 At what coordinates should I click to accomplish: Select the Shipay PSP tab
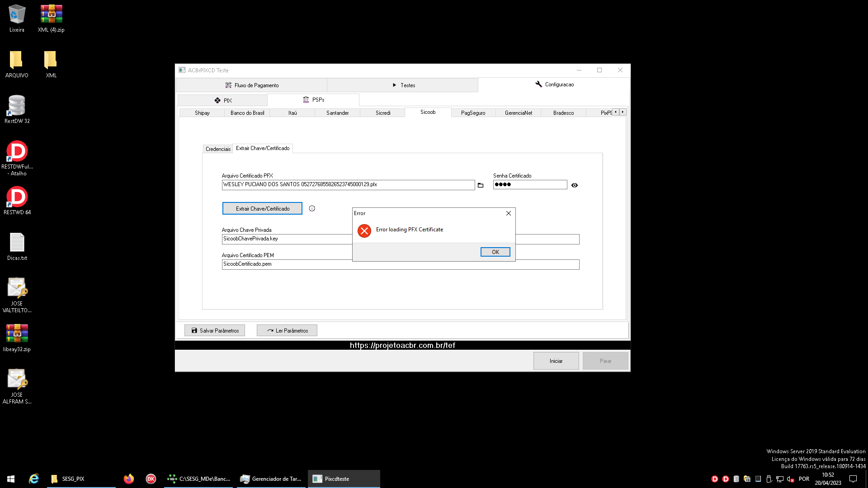pyautogui.click(x=202, y=113)
